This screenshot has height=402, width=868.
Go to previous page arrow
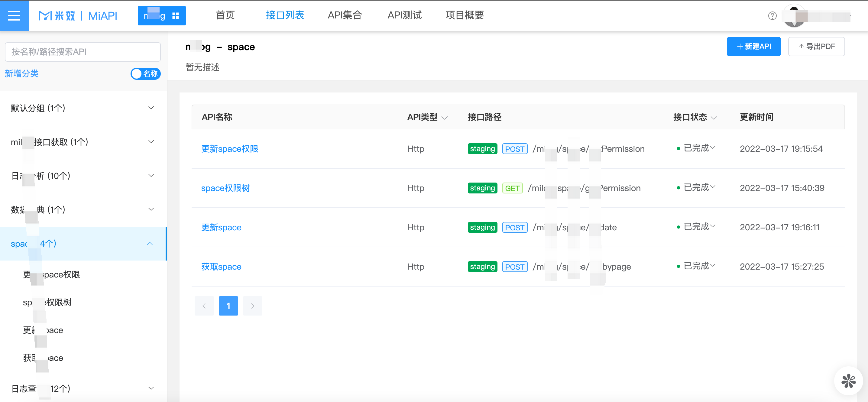(204, 306)
